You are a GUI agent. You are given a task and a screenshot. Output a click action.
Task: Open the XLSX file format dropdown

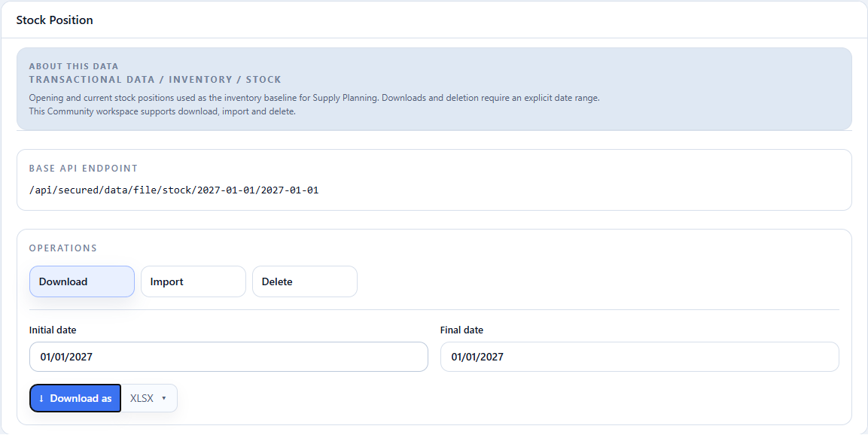point(149,398)
